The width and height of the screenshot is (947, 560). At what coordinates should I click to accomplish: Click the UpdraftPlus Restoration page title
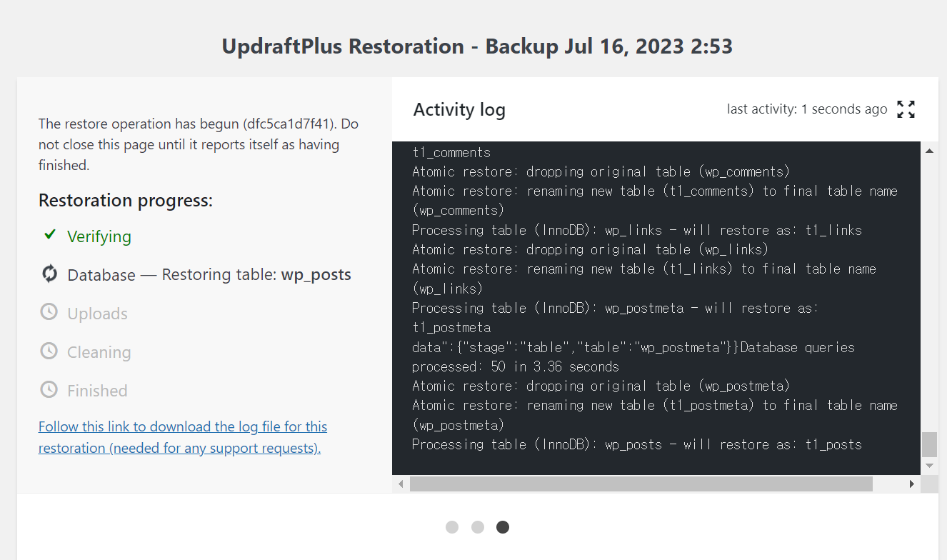(477, 46)
